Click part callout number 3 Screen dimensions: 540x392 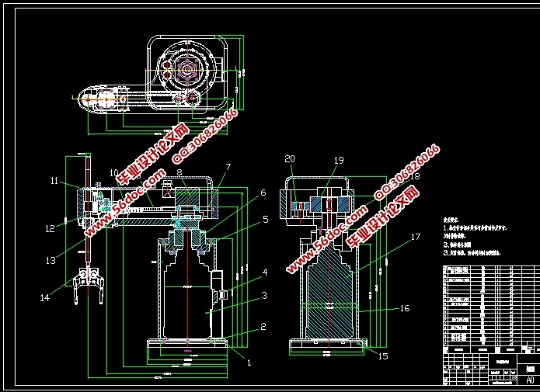263,295
